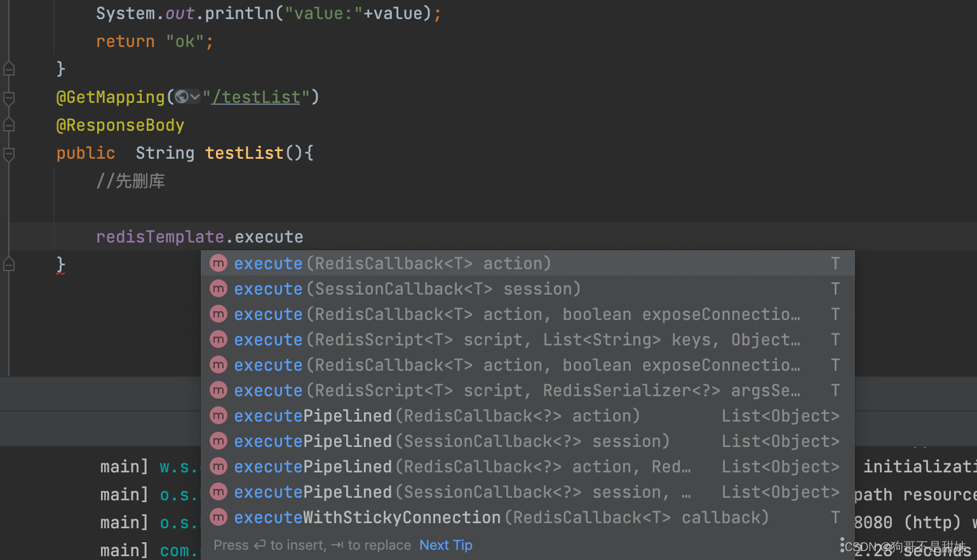Select the highlighted execute(RedisCallback<T> action) suggestion
The height and width of the screenshot is (560, 977).
click(394, 263)
